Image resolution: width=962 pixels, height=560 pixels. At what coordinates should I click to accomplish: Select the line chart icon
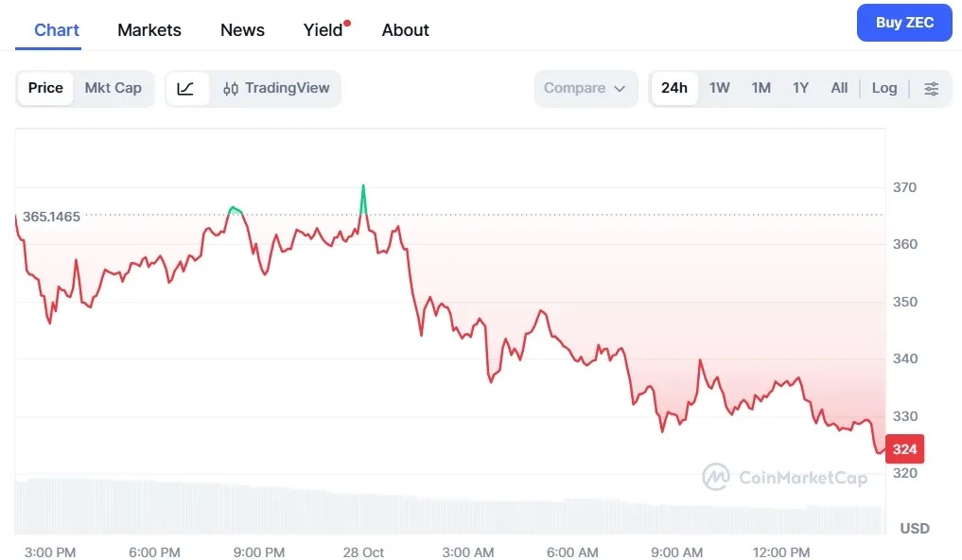[x=185, y=88]
